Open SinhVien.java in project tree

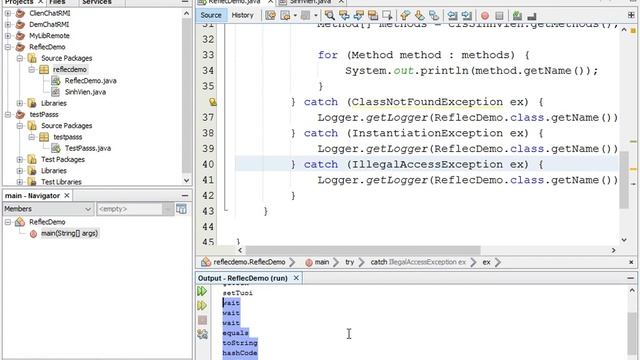tap(85, 92)
